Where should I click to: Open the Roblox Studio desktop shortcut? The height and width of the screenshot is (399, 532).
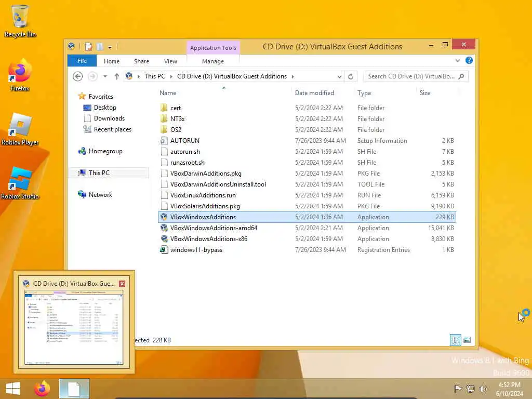tap(20, 183)
